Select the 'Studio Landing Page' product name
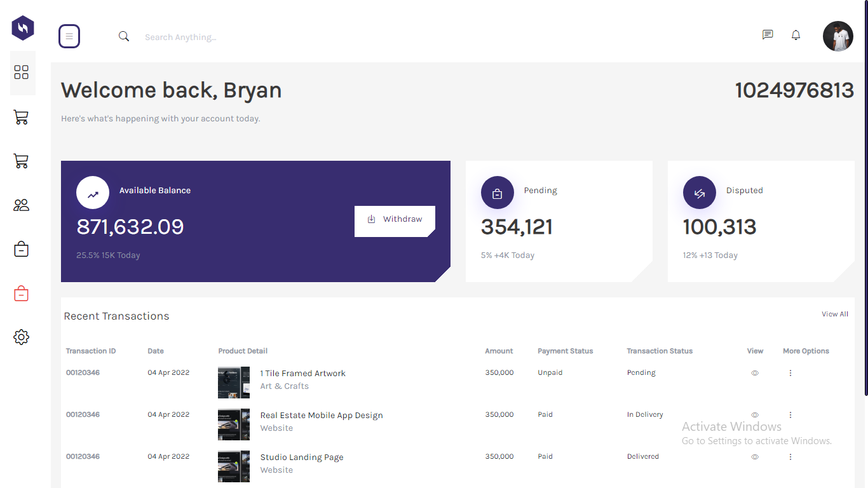Image resolution: width=868 pixels, height=488 pixels. [302, 457]
